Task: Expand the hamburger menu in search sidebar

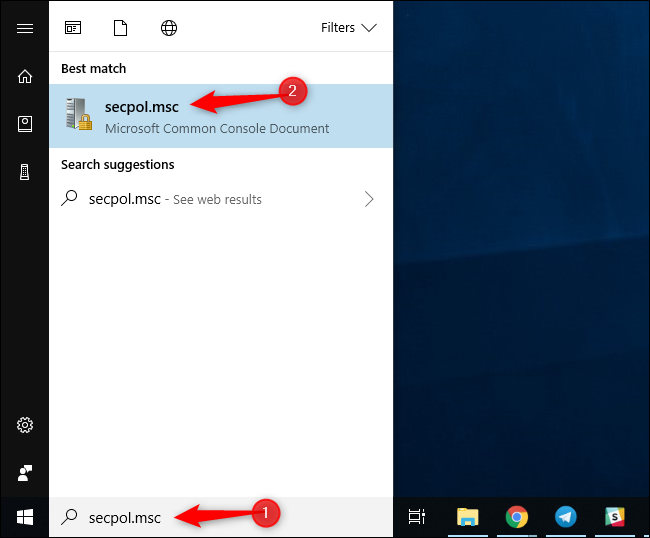Action: coord(25,28)
